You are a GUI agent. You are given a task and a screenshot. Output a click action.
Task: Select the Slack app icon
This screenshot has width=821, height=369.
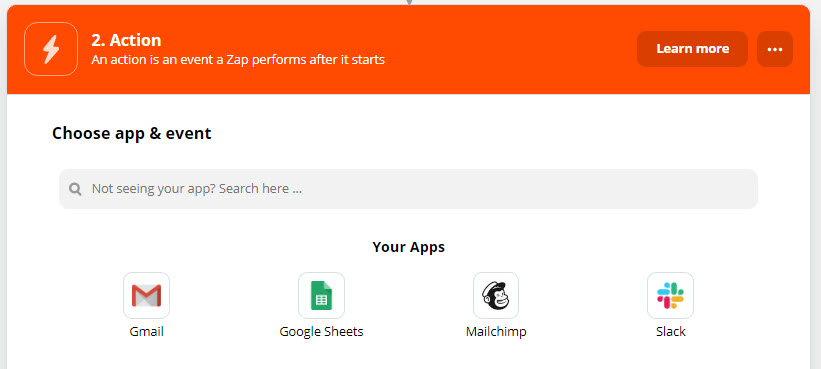(x=670, y=295)
